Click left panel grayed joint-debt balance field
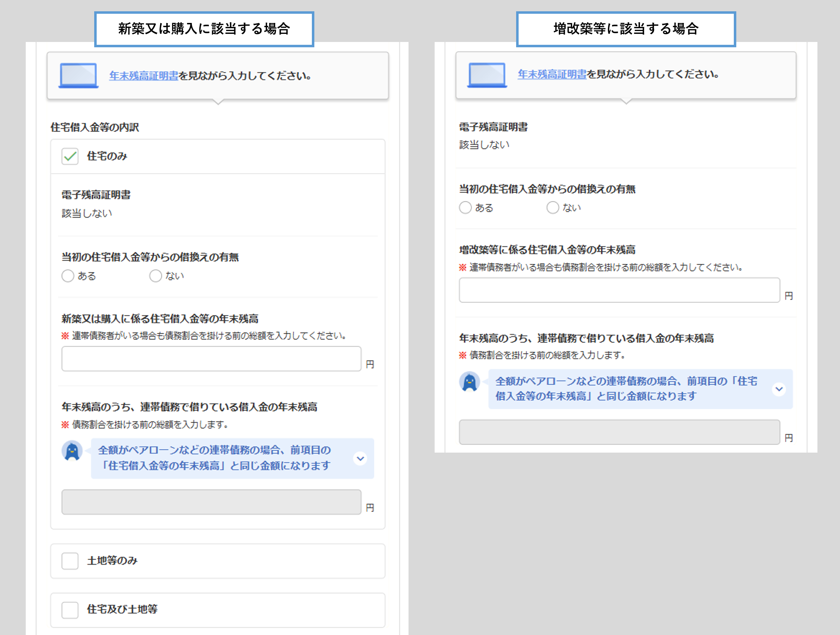 pos(211,502)
